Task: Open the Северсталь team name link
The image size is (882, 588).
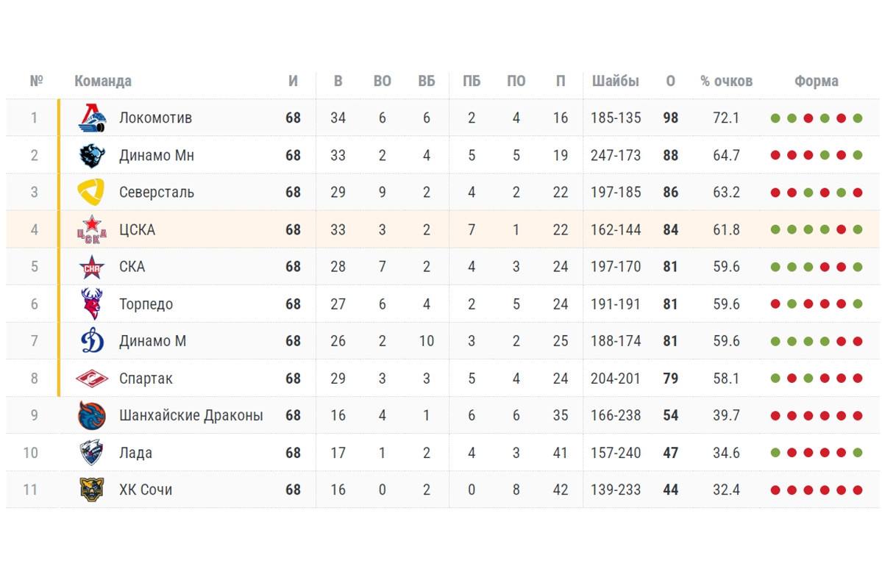Action: coord(157,193)
